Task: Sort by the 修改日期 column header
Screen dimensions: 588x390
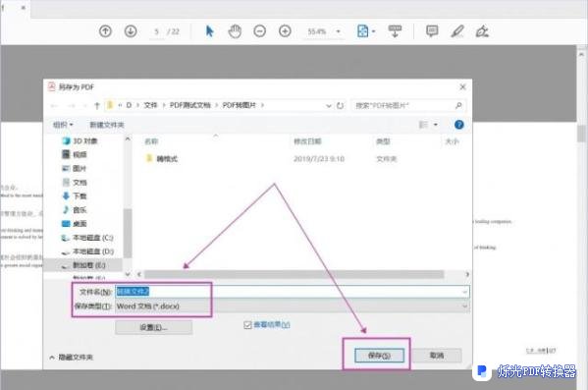Action: pos(307,141)
